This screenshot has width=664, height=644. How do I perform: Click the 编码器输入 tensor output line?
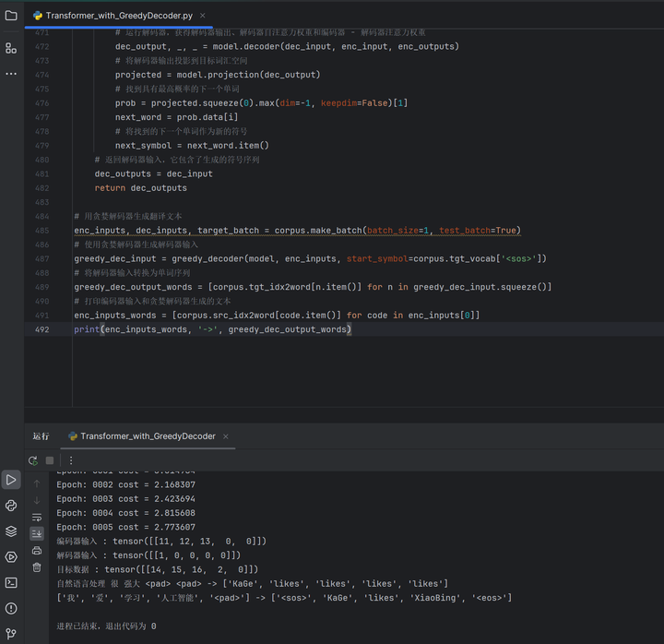tap(161, 542)
